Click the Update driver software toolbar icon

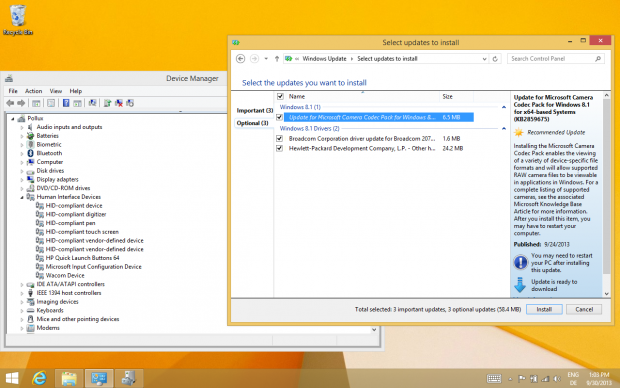pos(107,103)
